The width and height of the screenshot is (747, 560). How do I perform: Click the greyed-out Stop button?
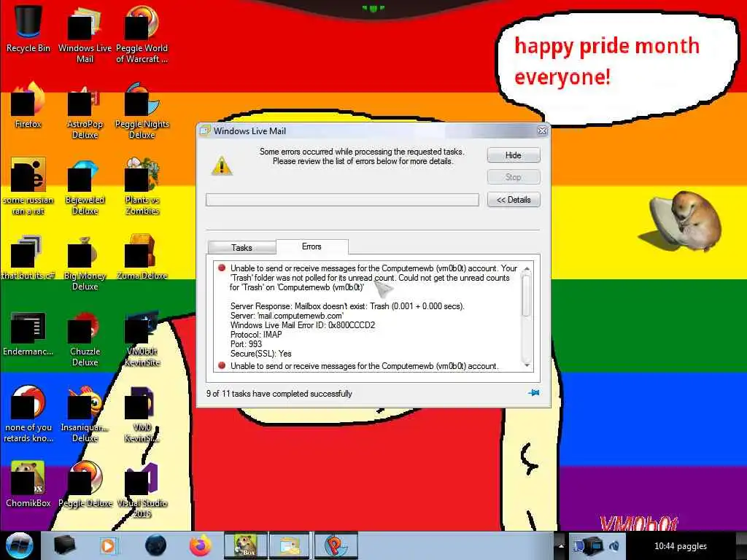point(514,177)
